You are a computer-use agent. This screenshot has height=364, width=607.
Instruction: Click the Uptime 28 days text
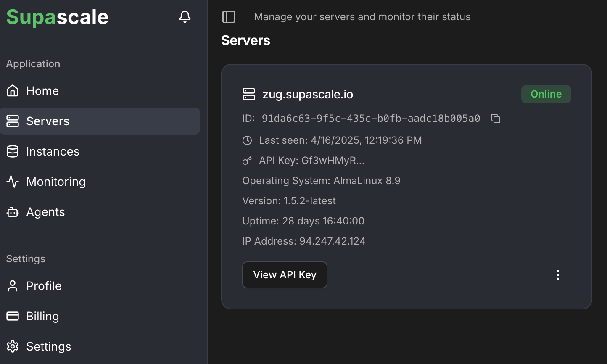click(303, 221)
